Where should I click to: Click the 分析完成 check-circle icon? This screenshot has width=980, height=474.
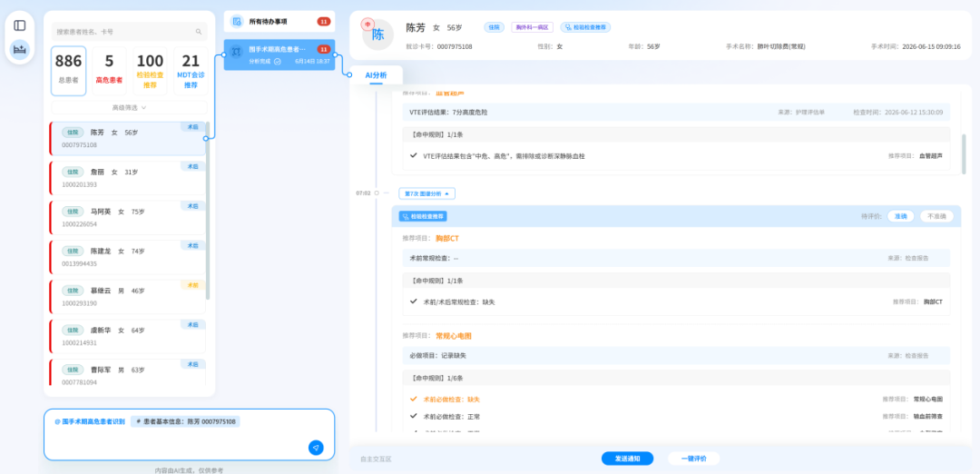pyautogui.click(x=278, y=61)
